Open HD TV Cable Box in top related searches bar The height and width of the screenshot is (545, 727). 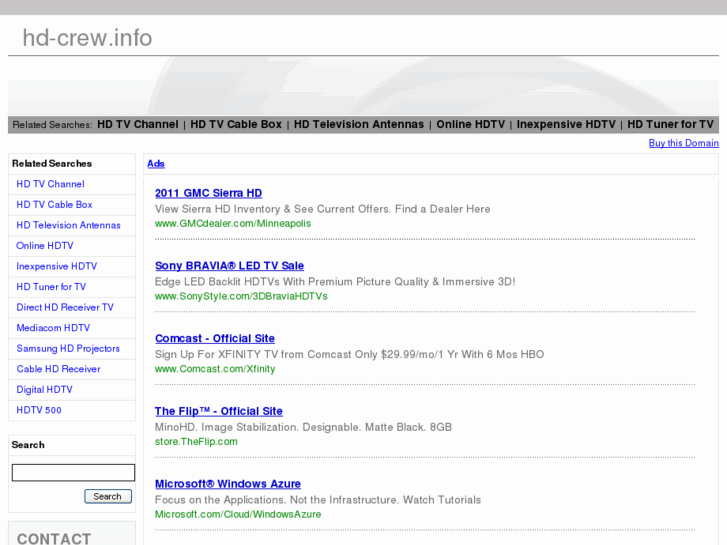(236, 124)
